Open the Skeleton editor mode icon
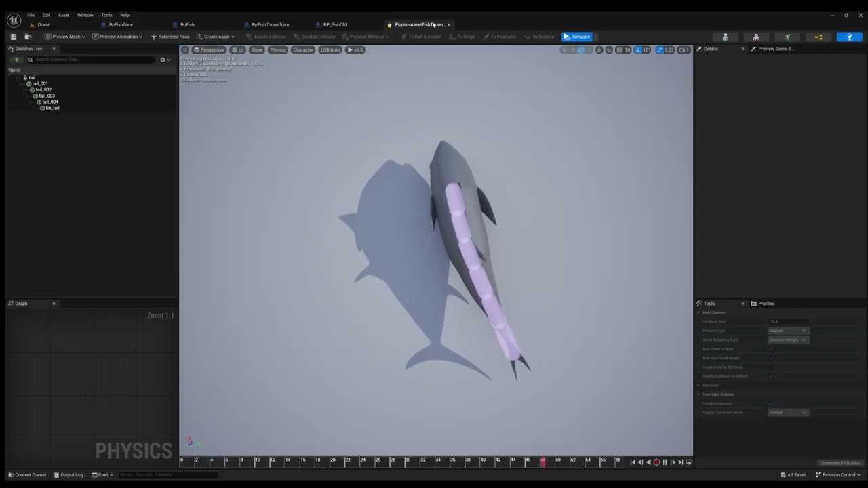Viewport: 868px width, 488px height. point(725,37)
